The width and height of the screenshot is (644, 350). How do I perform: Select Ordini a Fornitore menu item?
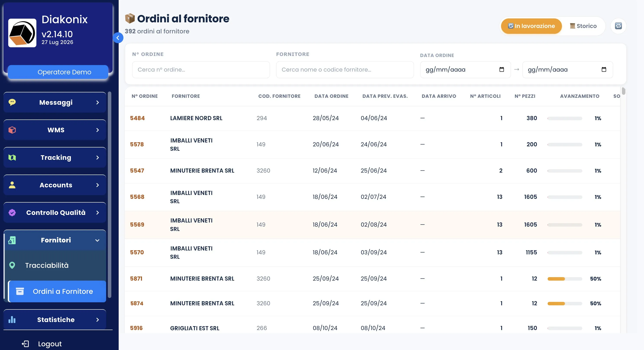click(57, 291)
